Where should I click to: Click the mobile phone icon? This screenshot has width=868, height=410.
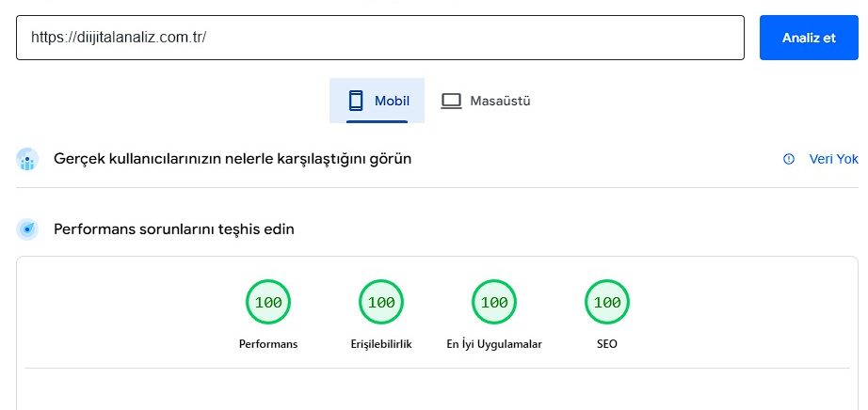[356, 101]
